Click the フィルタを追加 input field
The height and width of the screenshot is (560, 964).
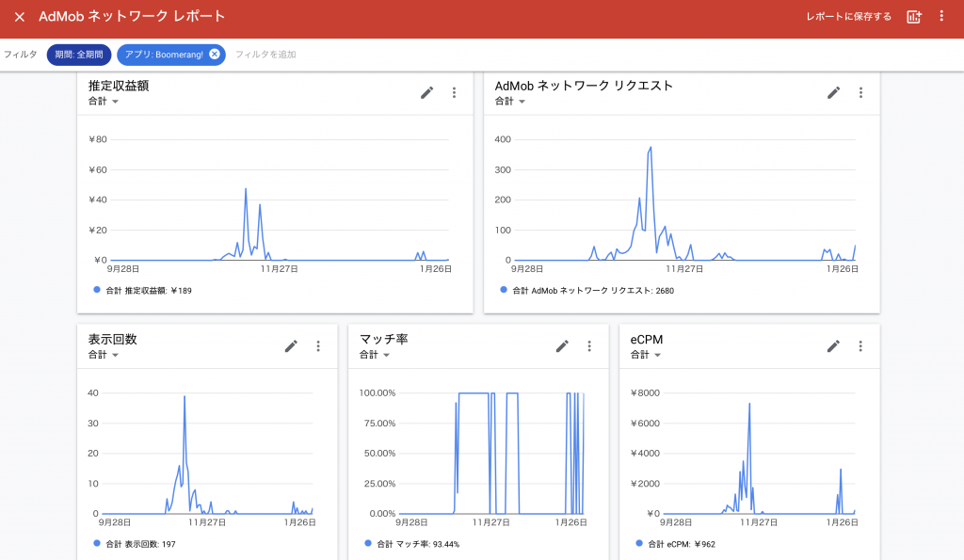(265, 55)
